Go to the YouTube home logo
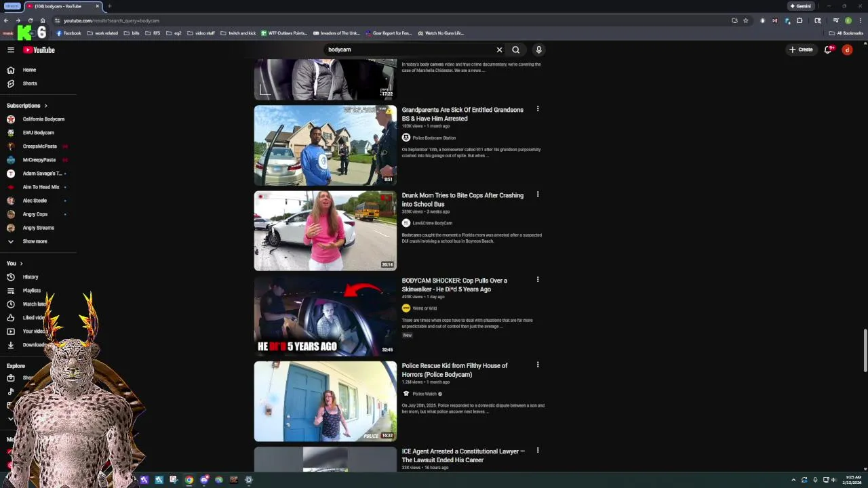868x488 pixels. coord(39,50)
